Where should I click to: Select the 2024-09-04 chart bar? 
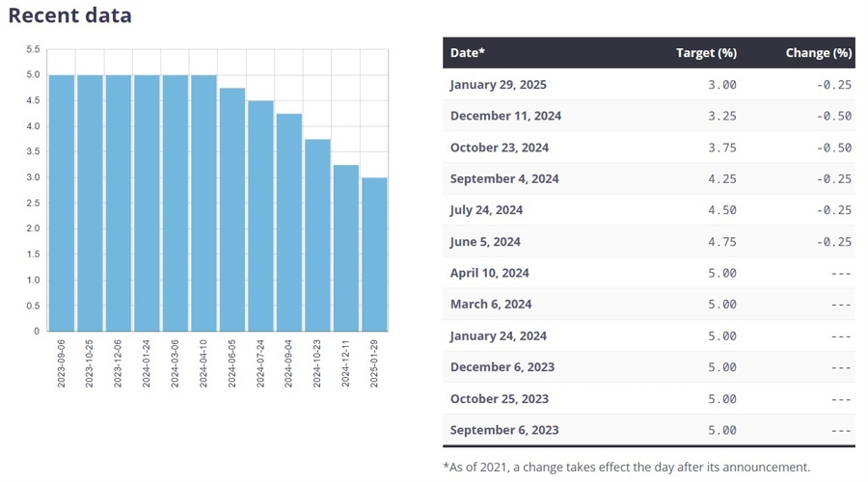pos(289,223)
